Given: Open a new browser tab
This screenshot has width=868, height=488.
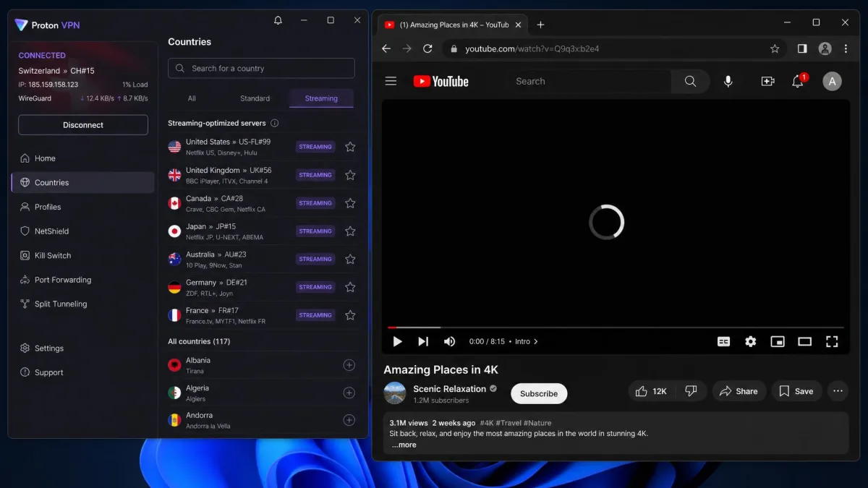Looking at the screenshot, I should pos(540,25).
